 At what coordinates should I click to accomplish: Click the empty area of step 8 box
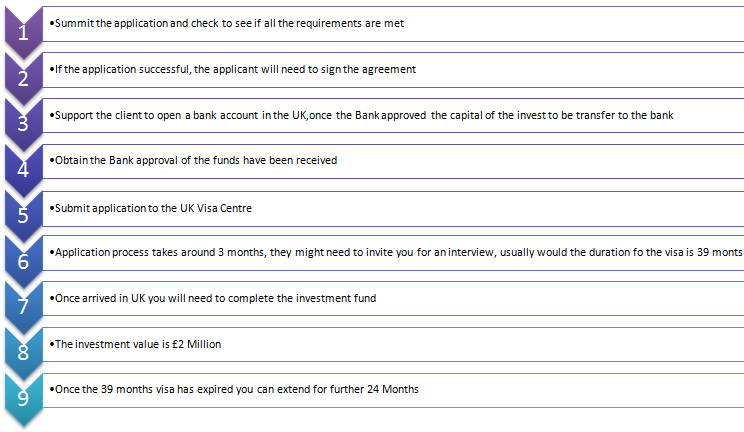[482, 344]
